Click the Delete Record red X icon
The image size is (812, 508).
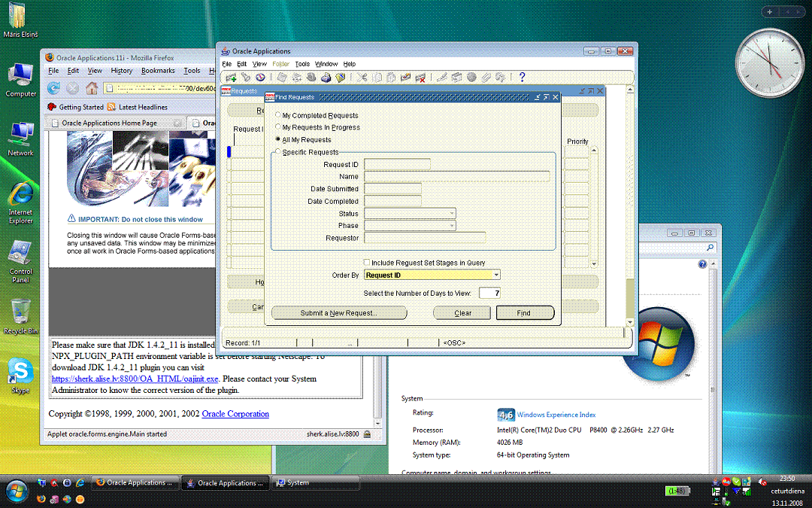pyautogui.click(x=420, y=78)
